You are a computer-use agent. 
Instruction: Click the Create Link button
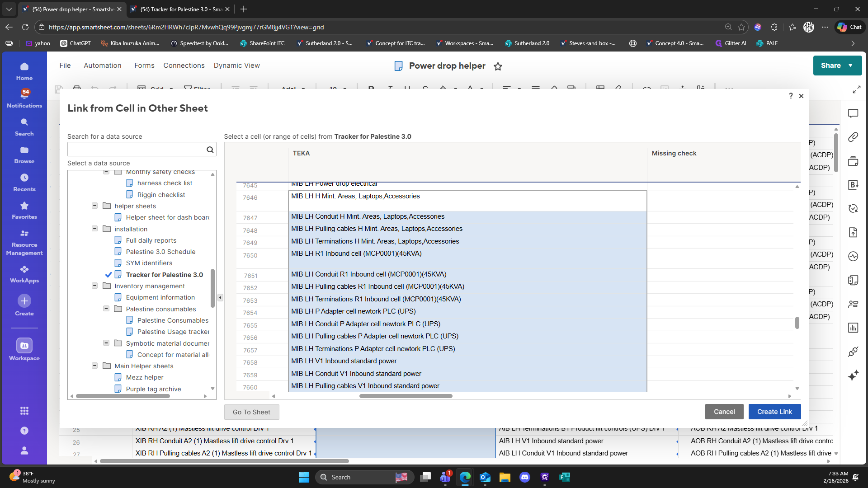[774, 412]
